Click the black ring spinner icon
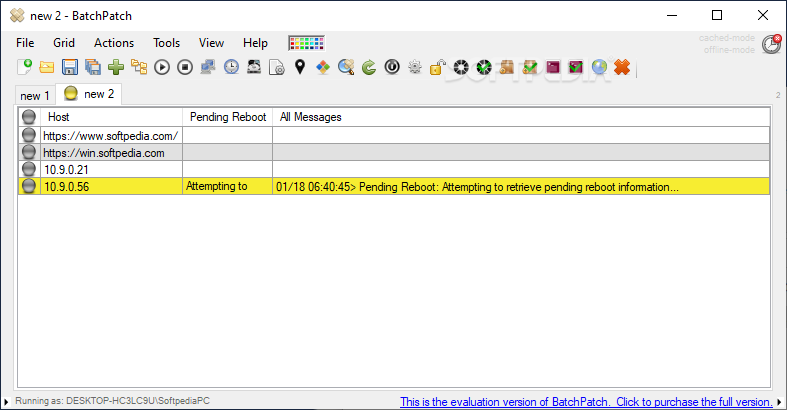 [461, 67]
